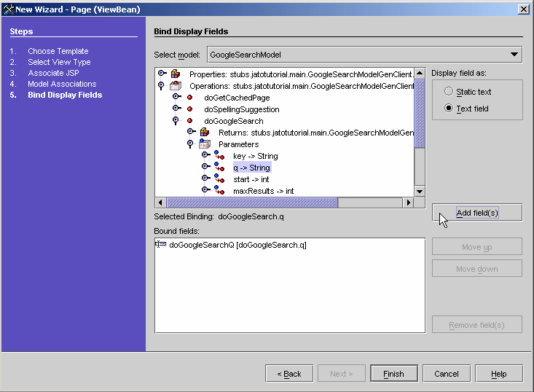Expand the maxResults -> int node
The image size is (534, 392).
point(205,189)
